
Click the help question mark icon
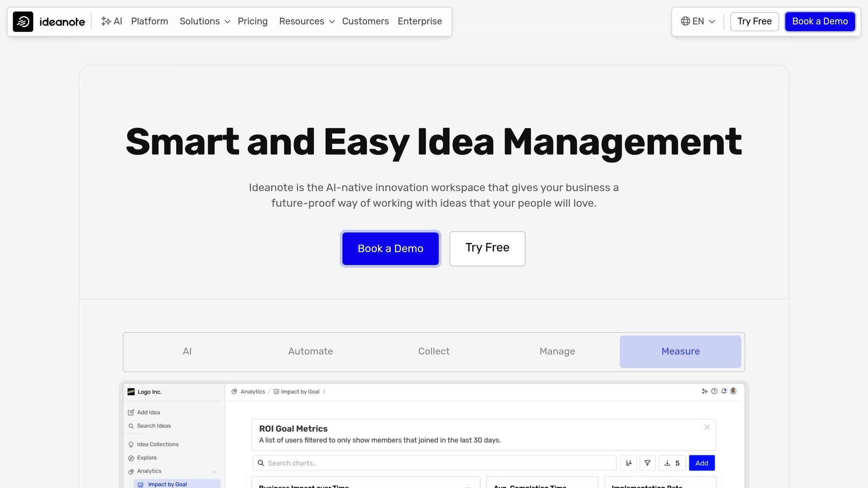coord(714,391)
